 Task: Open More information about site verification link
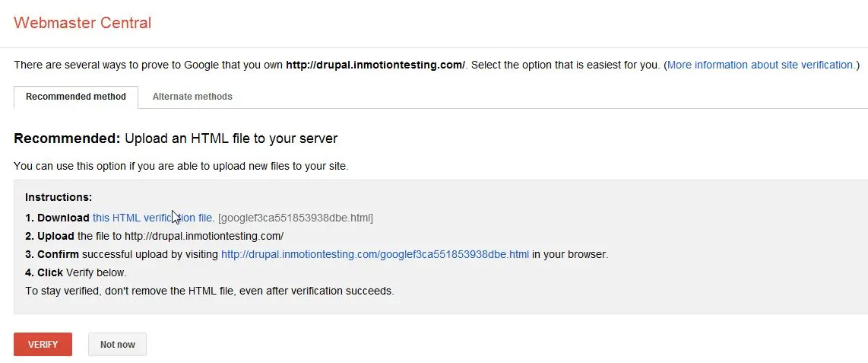(761, 65)
